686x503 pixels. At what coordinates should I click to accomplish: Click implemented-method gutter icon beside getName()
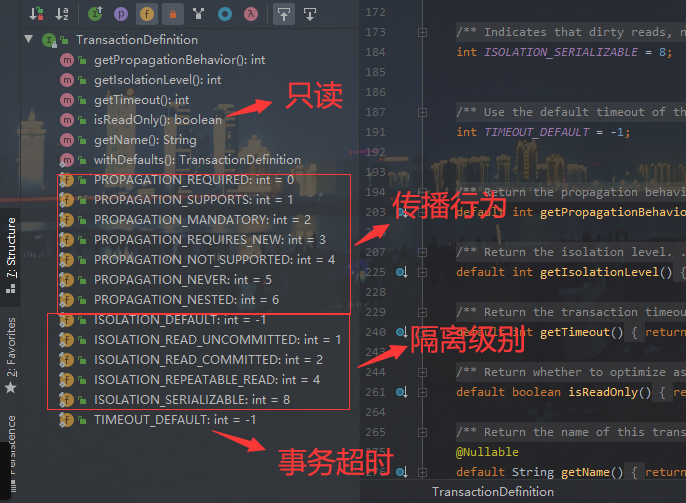402,472
